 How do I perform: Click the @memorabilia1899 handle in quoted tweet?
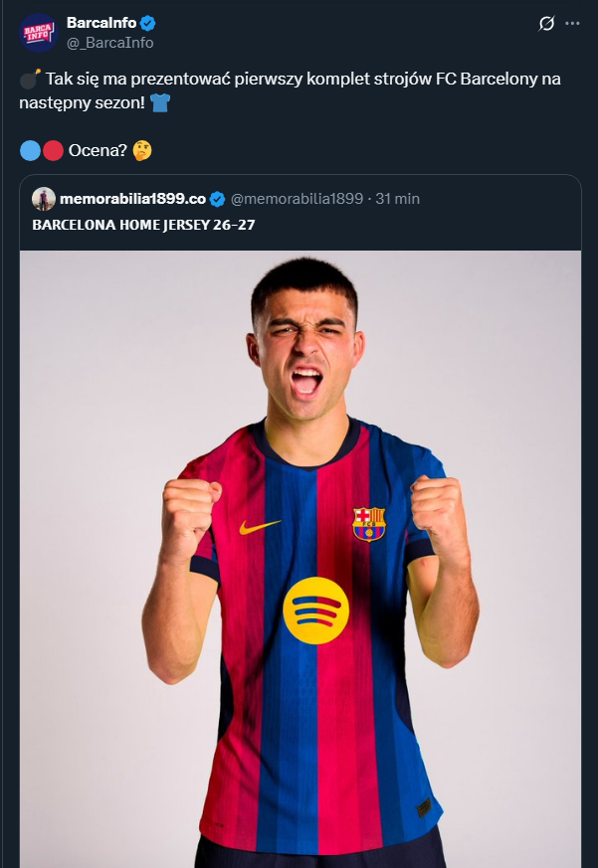pos(297,199)
